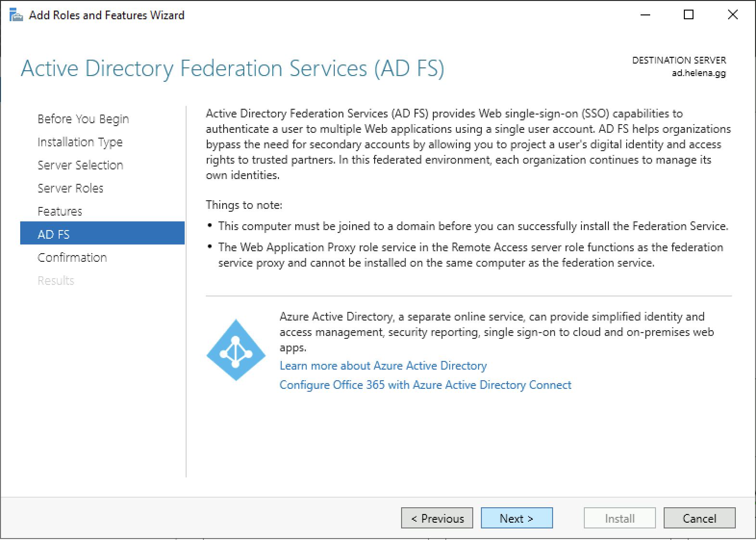Image resolution: width=756 pixels, height=540 pixels.
Task: Close the Add Roles and Features Wizard
Action: coord(732,15)
